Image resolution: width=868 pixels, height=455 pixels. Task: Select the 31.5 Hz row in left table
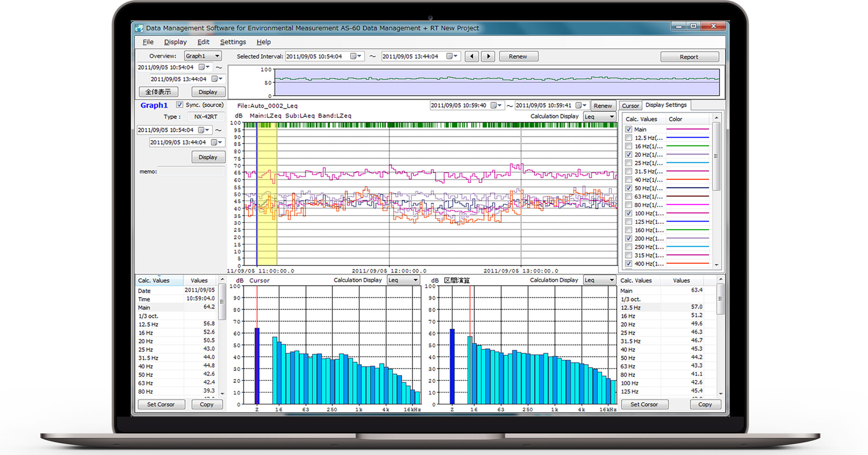tap(176, 358)
